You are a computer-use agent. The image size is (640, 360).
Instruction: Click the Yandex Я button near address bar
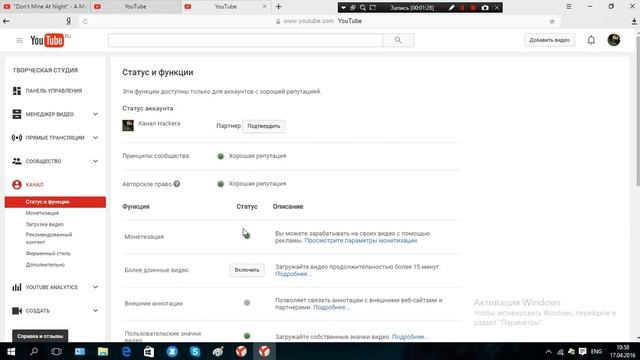pyautogui.click(x=69, y=21)
